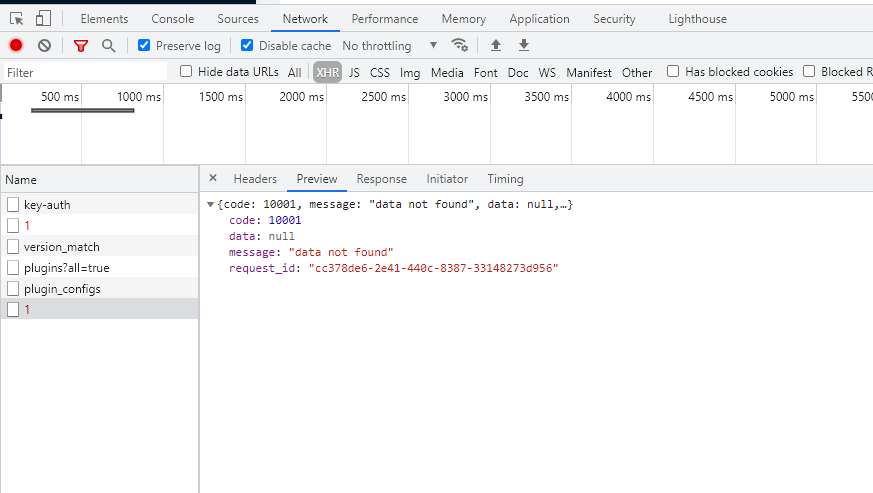
Task: Tick the version_match row checkbox
Action: [13, 247]
